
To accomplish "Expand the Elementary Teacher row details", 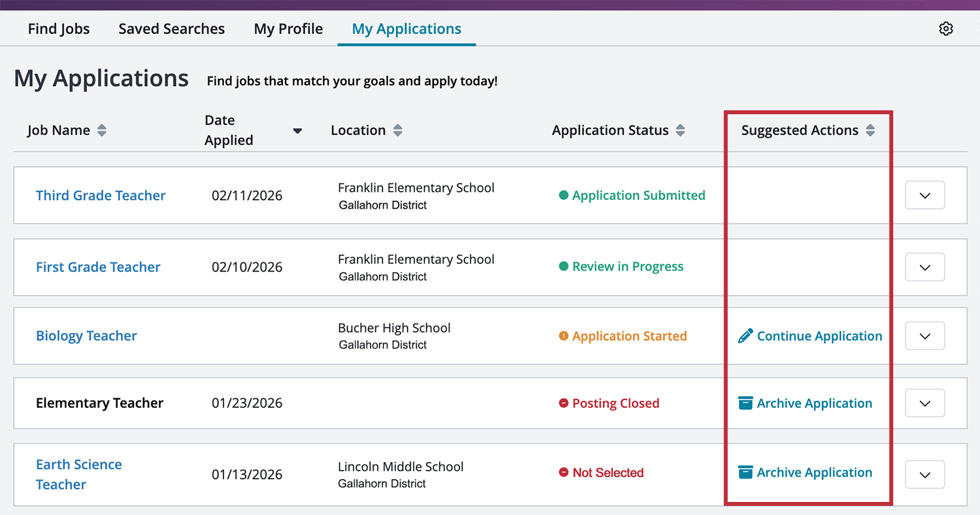I will click(x=924, y=403).
